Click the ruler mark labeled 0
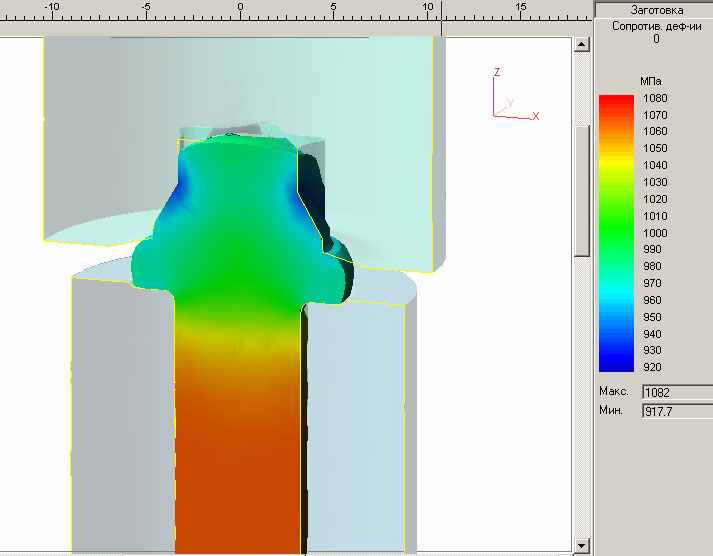 point(240,7)
